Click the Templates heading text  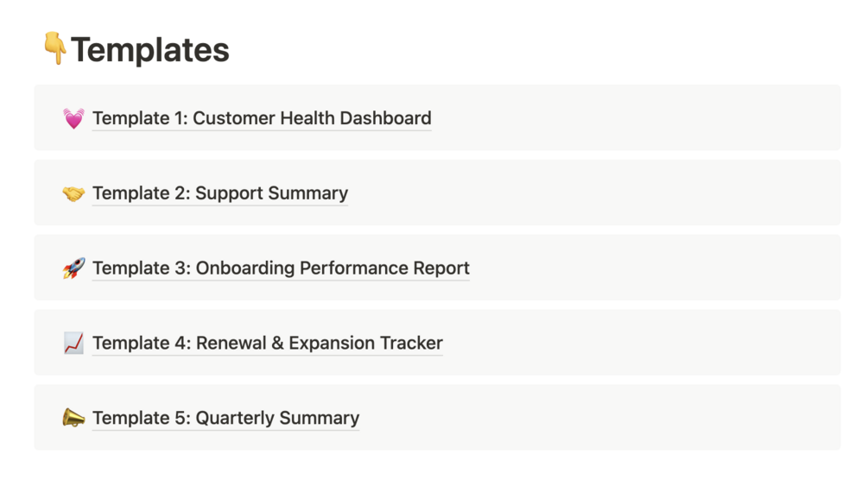click(x=150, y=50)
